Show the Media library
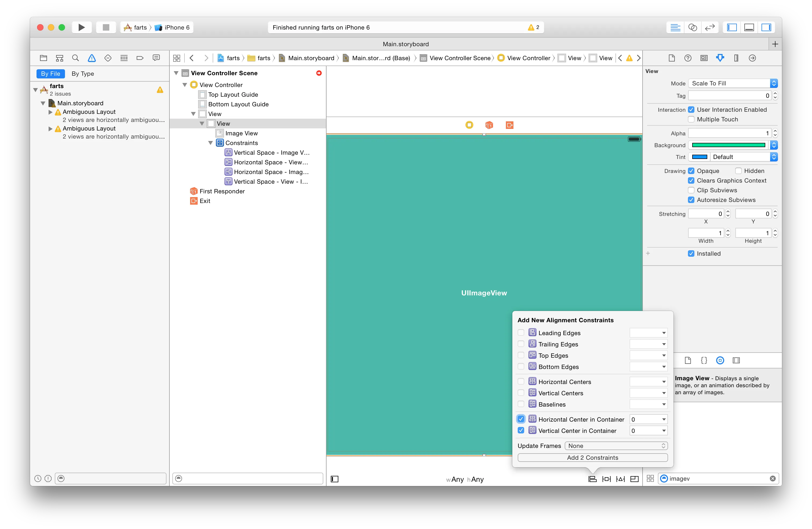The image size is (812, 529). click(x=736, y=360)
